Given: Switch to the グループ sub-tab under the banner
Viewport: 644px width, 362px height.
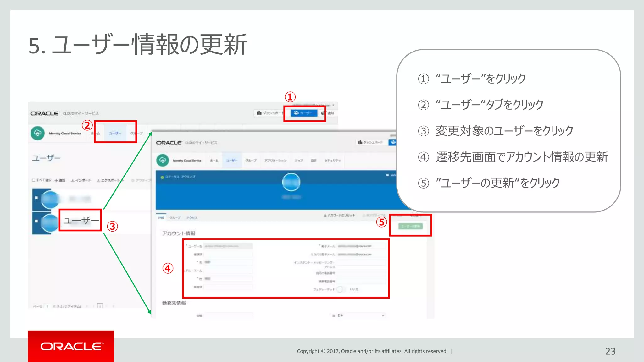Looking at the screenshot, I should 175,217.
